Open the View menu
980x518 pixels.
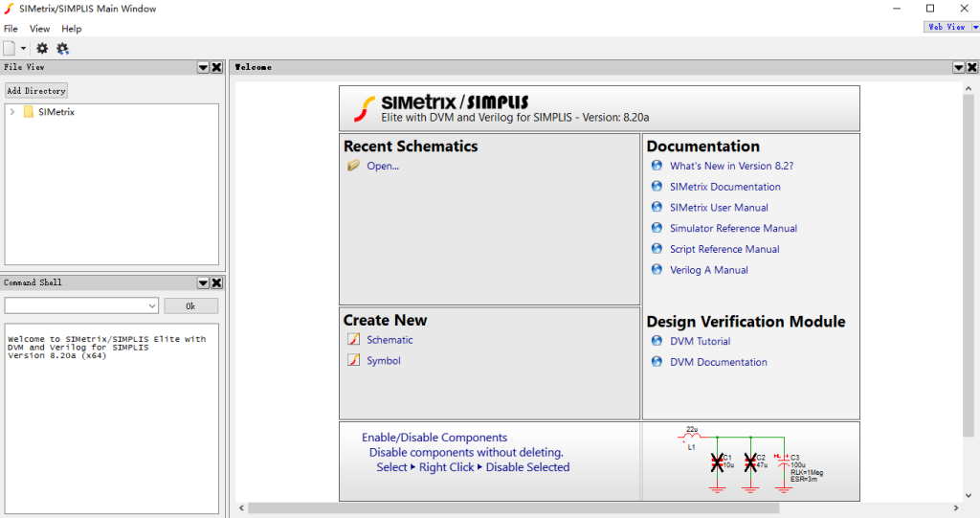[39, 29]
